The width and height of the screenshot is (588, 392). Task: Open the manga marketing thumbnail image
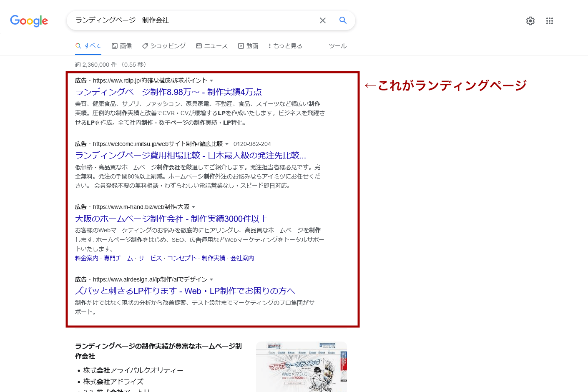pos(301,367)
